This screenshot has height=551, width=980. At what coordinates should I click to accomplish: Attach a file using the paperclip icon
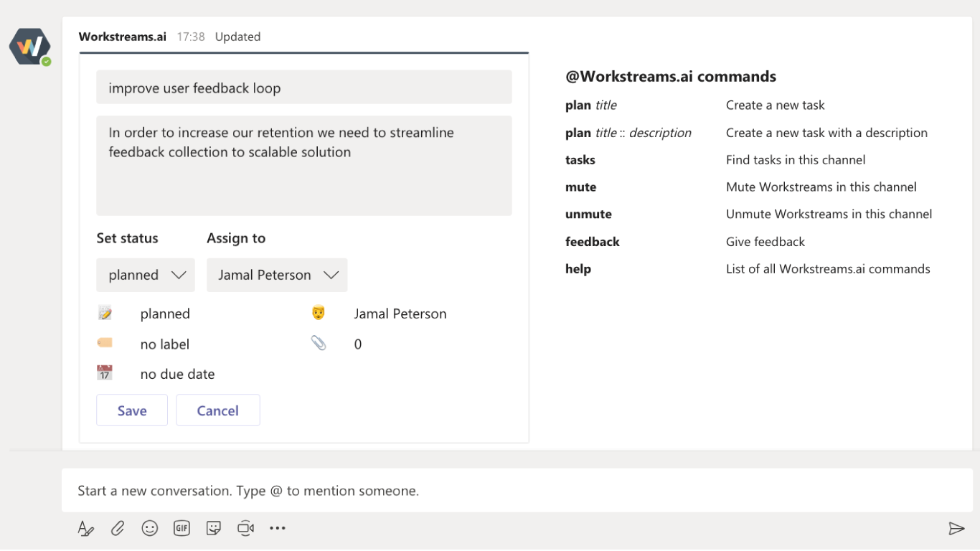(118, 529)
